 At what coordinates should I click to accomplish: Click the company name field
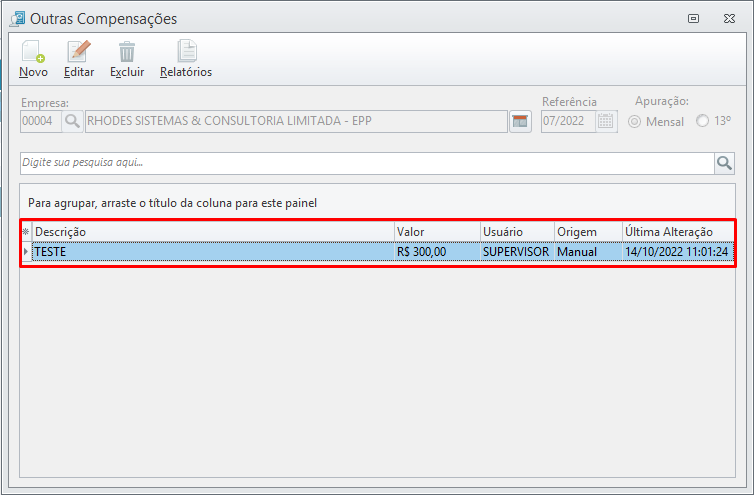click(296, 121)
